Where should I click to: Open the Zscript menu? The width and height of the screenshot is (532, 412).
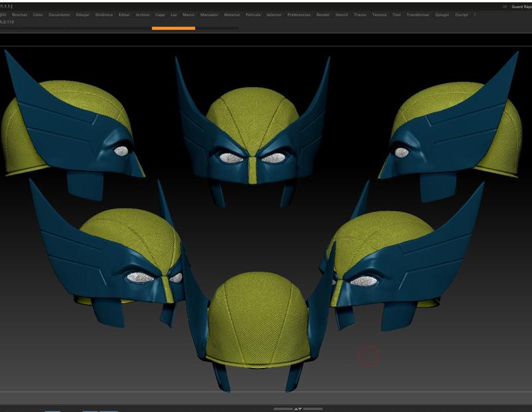[462, 15]
